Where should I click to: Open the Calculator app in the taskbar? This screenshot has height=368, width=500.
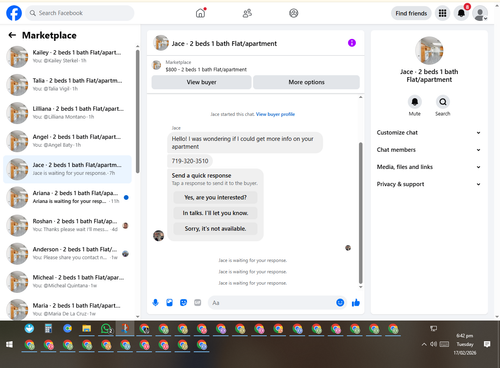pos(48,329)
